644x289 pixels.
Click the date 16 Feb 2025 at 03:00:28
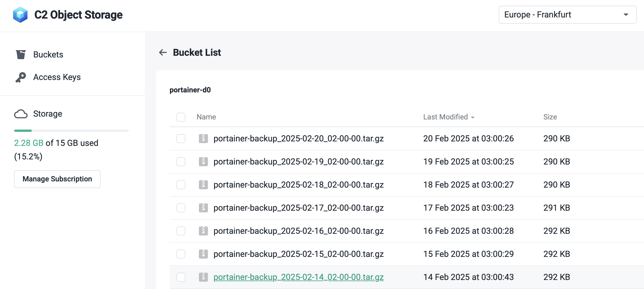[x=468, y=231]
